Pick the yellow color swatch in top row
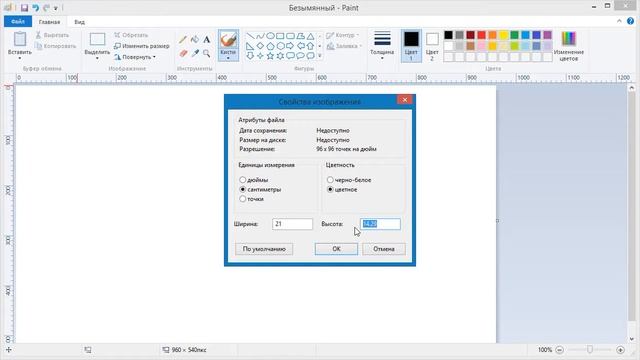The height and width of the screenshot is (360, 640). tap(504, 35)
